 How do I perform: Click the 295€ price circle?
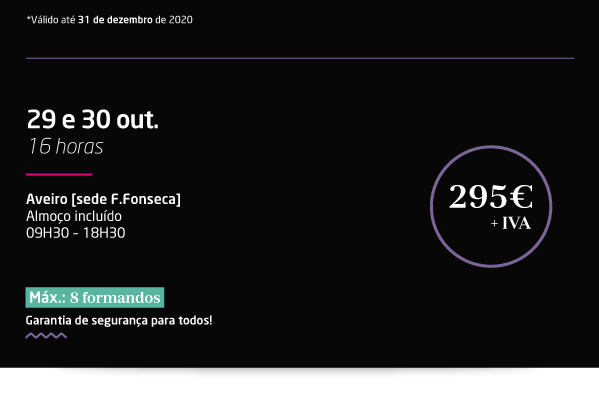tap(491, 206)
